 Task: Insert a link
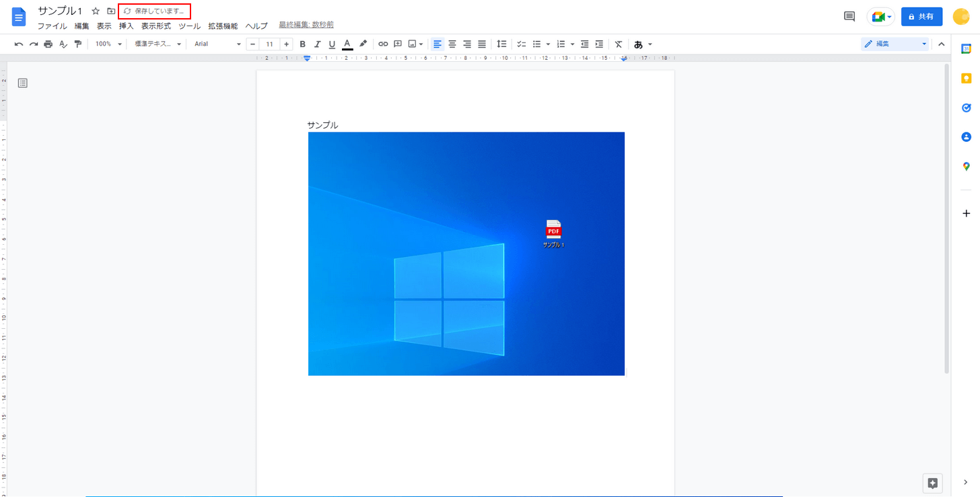(383, 44)
